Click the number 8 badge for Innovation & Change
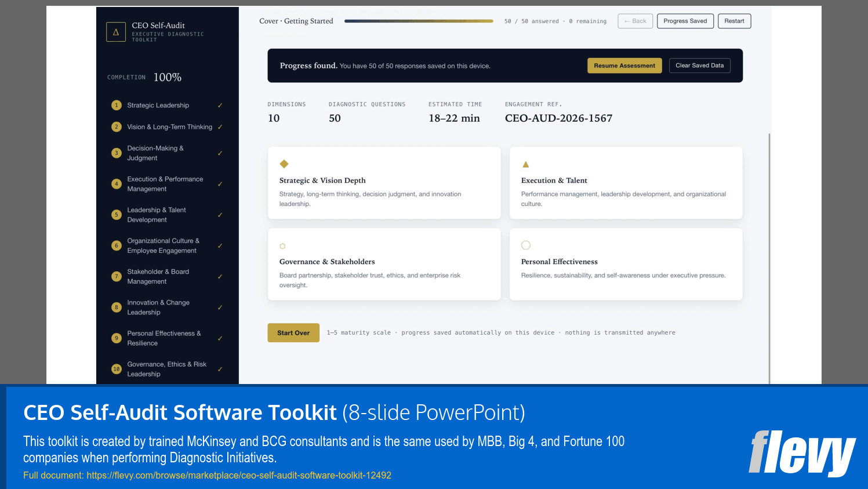The height and width of the screenshot is (489, 868). pos(117,307)
